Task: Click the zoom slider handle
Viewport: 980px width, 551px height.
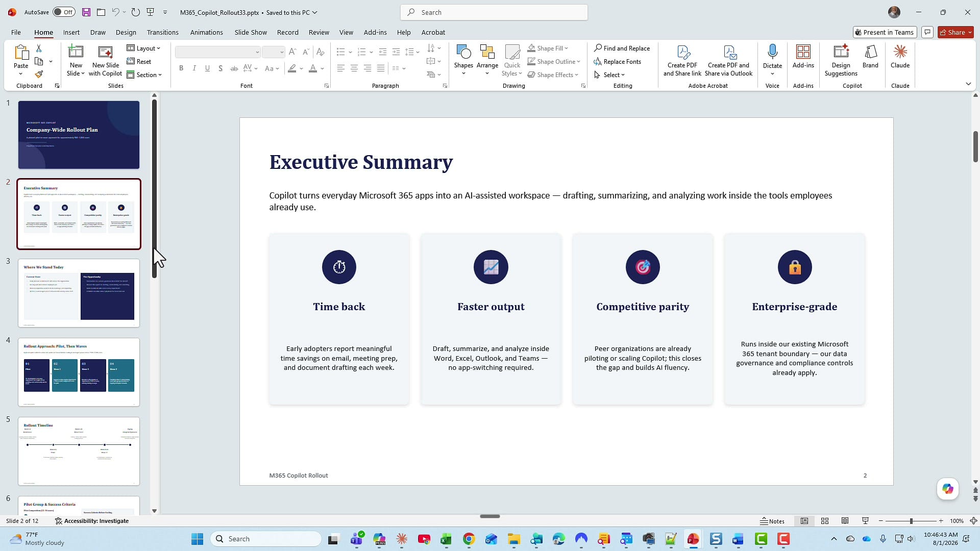Action: pyautogui.click(x=911, y=521)
